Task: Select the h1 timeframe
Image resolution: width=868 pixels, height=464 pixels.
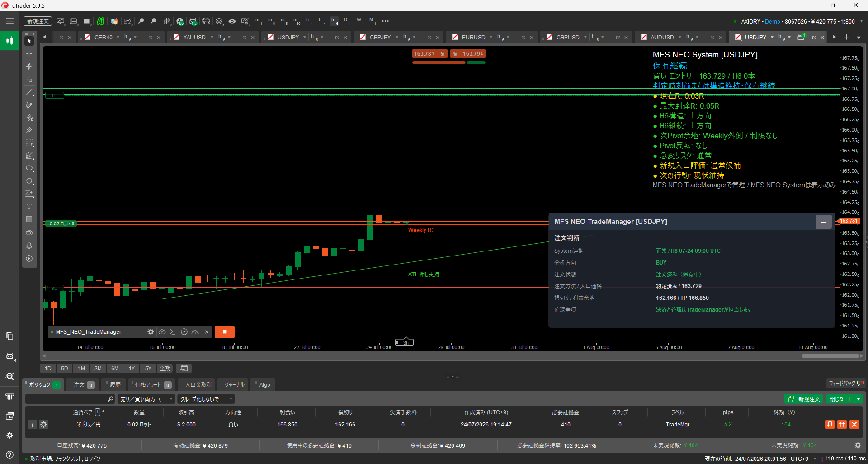Action: coord(309,21)
